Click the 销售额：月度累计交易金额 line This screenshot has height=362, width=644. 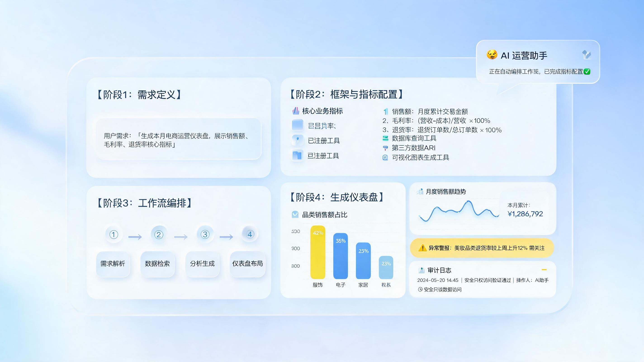[x=430, y=112]
